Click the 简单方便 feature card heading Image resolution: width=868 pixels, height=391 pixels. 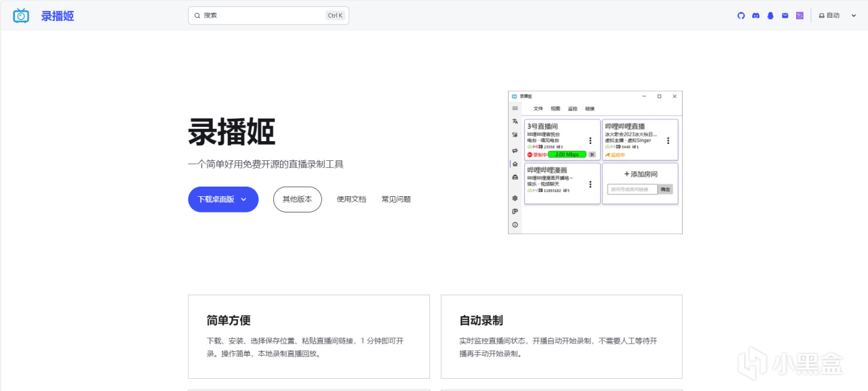pos(229,320)
